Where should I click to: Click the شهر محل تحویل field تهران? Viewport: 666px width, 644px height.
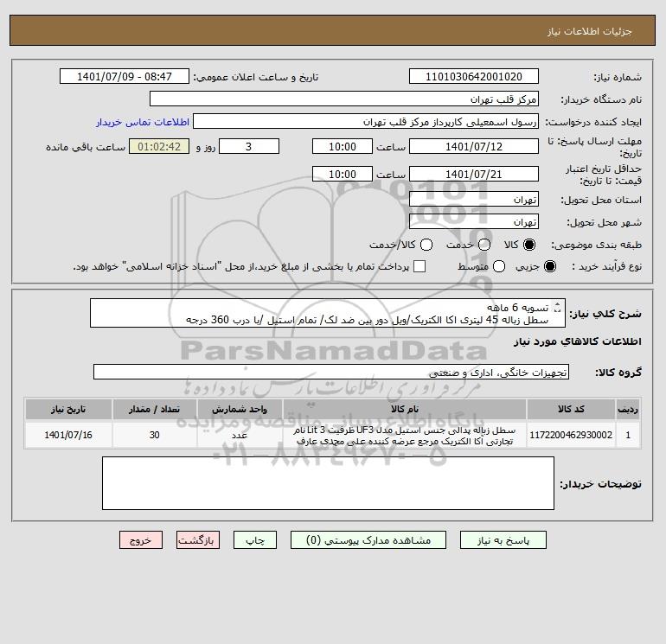click(x=474, y=221)
